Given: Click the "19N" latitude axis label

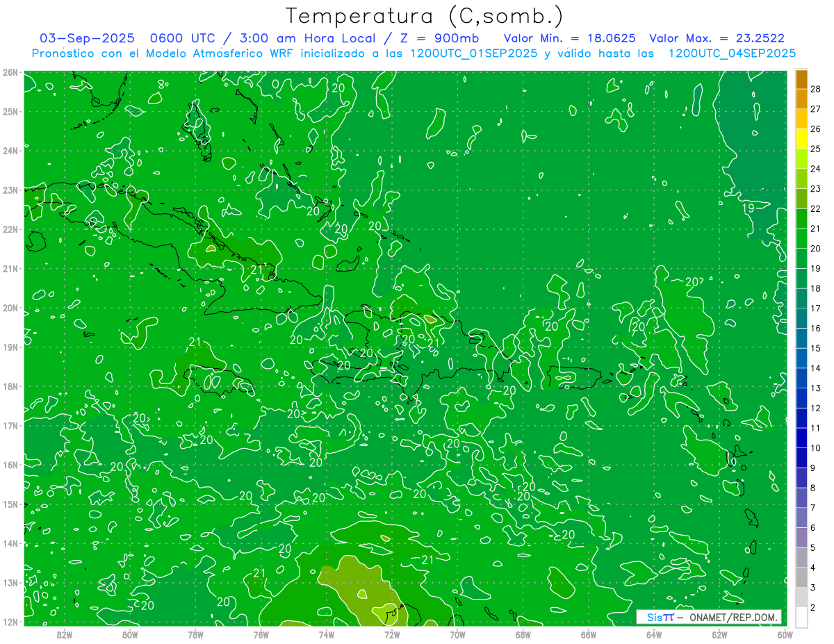Looking at the screenshot, I should point(10,347).
